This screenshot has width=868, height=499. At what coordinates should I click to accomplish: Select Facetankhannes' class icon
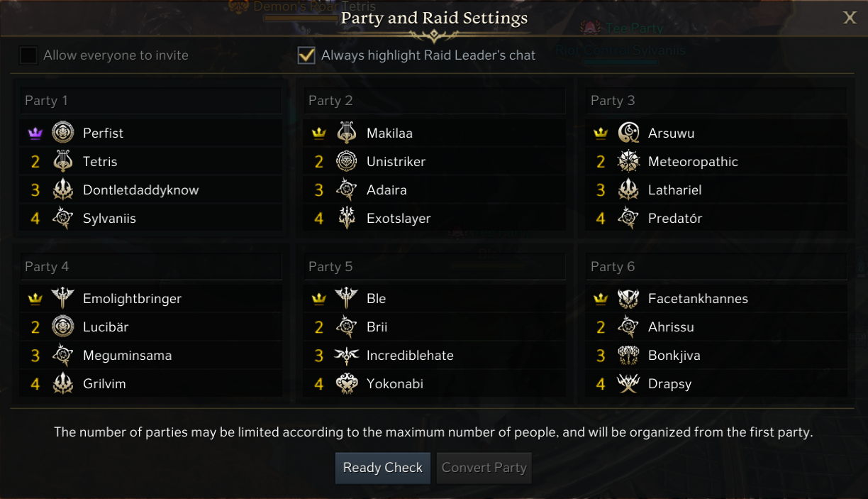(628, 298)
